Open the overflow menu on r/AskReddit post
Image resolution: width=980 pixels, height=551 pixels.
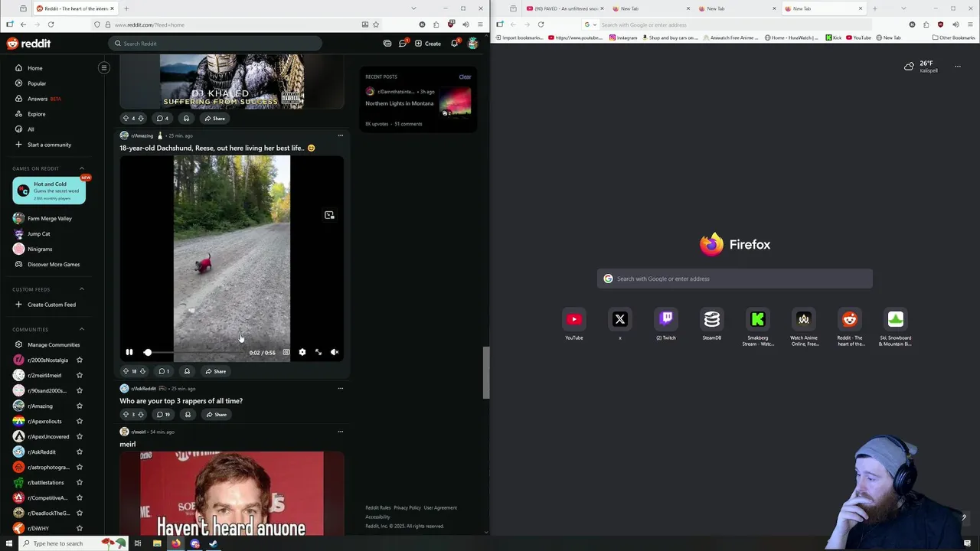point(341,388)
